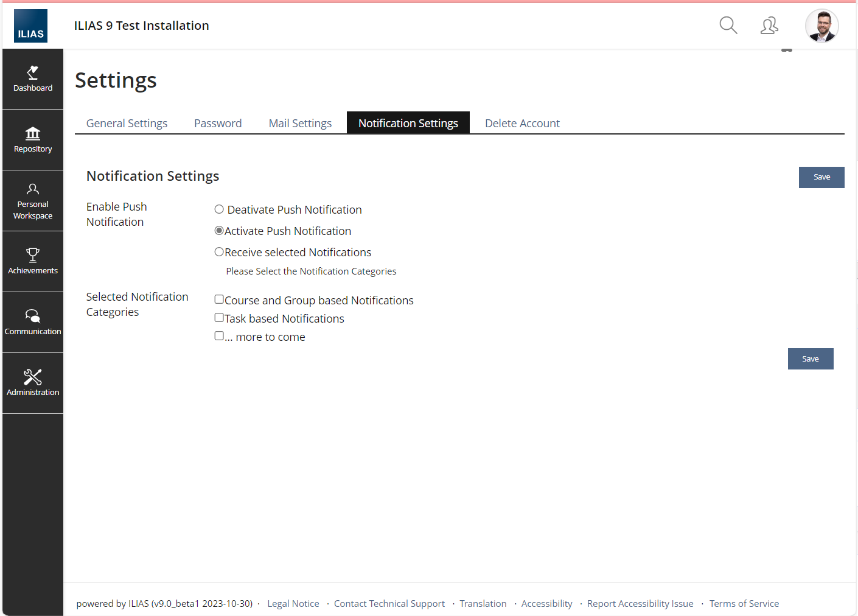The height and width of the screenshot is (616, 858).
Task: Select the Activate Push Notification radio
Action: coord(219,231)
